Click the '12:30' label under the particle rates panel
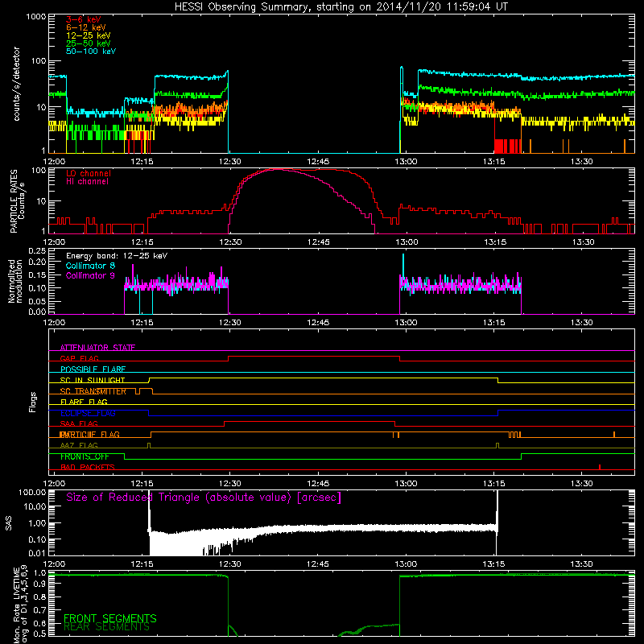This screenshot has width=644, height=644. 230,242
